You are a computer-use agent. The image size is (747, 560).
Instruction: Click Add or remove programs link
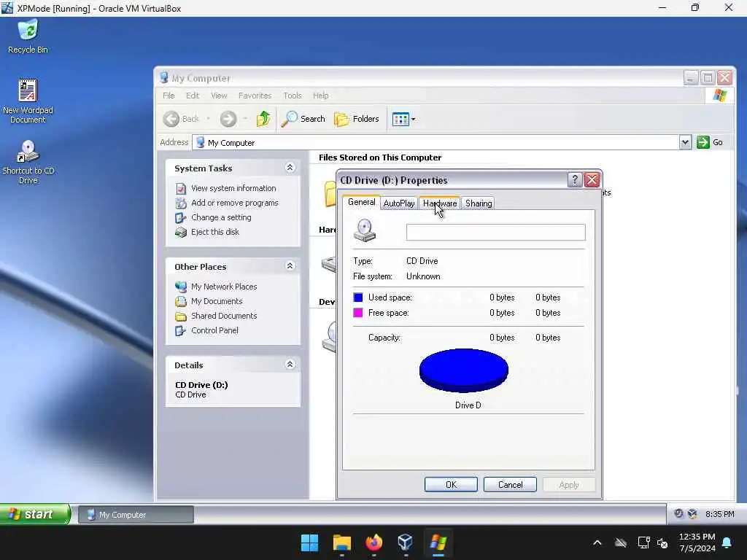point(234,203)
